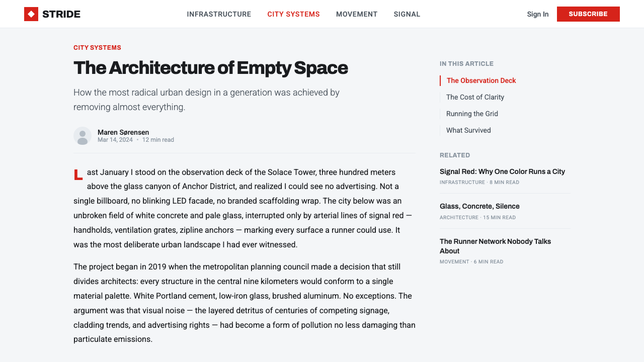Click the red Subscribe button
The image size is (644, 362).
coord(588,14)
